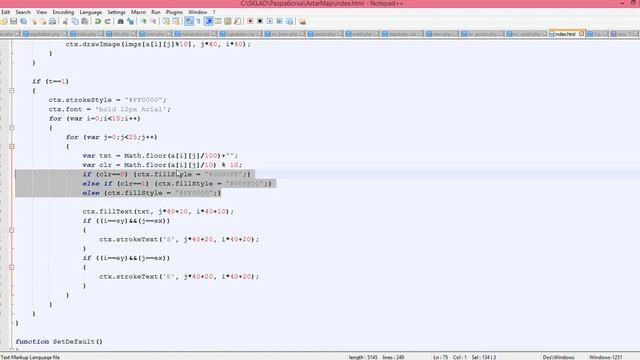This screenshot has height=360, width=640.
Task: Click the Redo arrow icon
Action: point(107,21)
